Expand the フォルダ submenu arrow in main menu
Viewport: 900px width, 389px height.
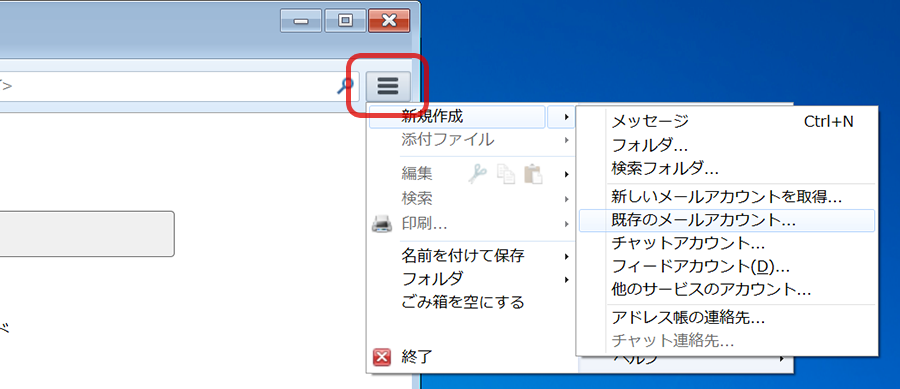(567, 279)
